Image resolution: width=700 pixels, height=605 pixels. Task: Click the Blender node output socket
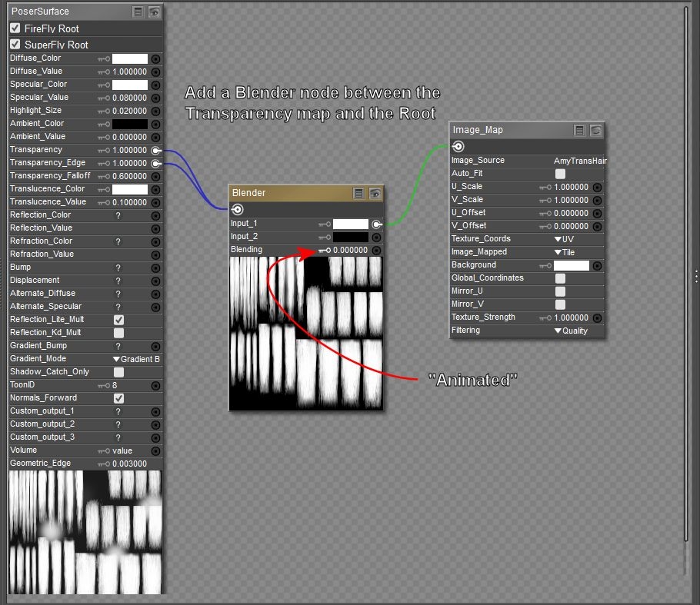[237, 209]
